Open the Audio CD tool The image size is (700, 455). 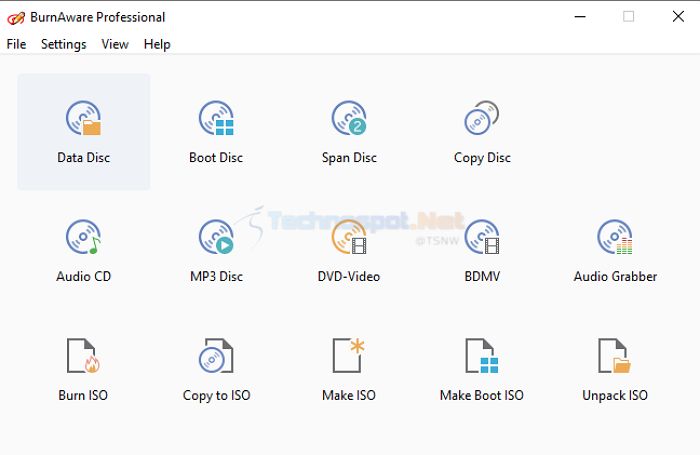coord(83,250)
